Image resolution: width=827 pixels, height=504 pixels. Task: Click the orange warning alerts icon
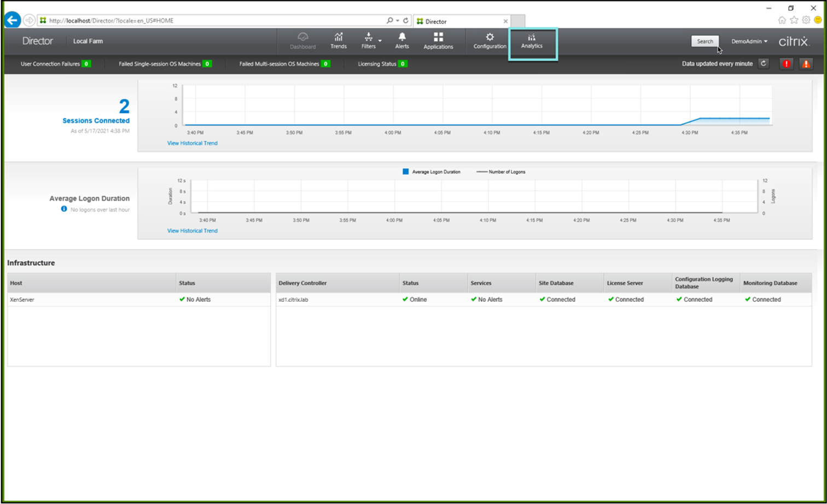[x=806, y=63]
